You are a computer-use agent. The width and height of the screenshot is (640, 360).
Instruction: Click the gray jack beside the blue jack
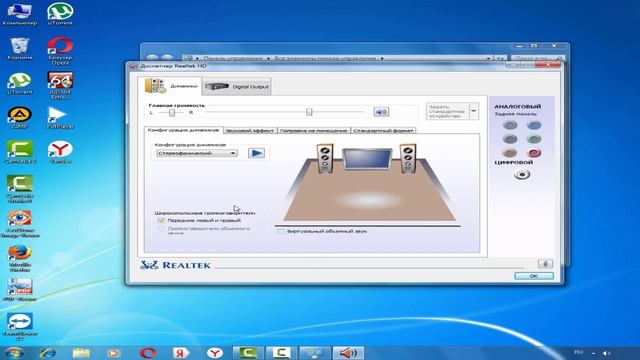[510, 125]
